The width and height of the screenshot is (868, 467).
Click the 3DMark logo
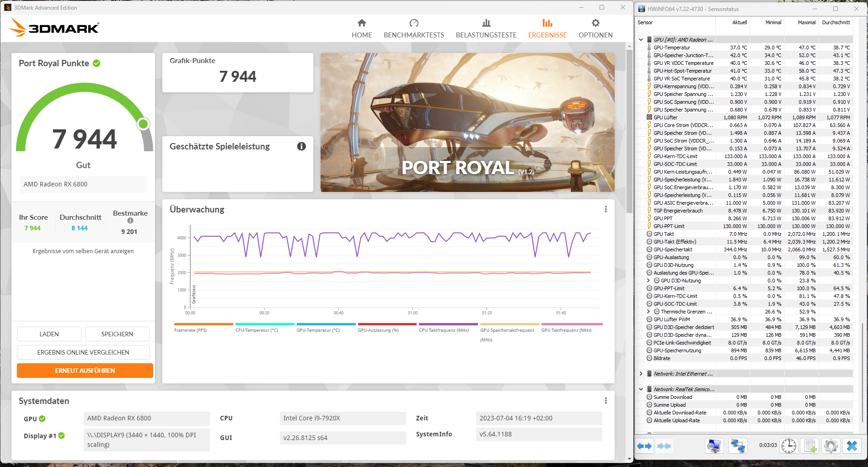click(54, 27)
